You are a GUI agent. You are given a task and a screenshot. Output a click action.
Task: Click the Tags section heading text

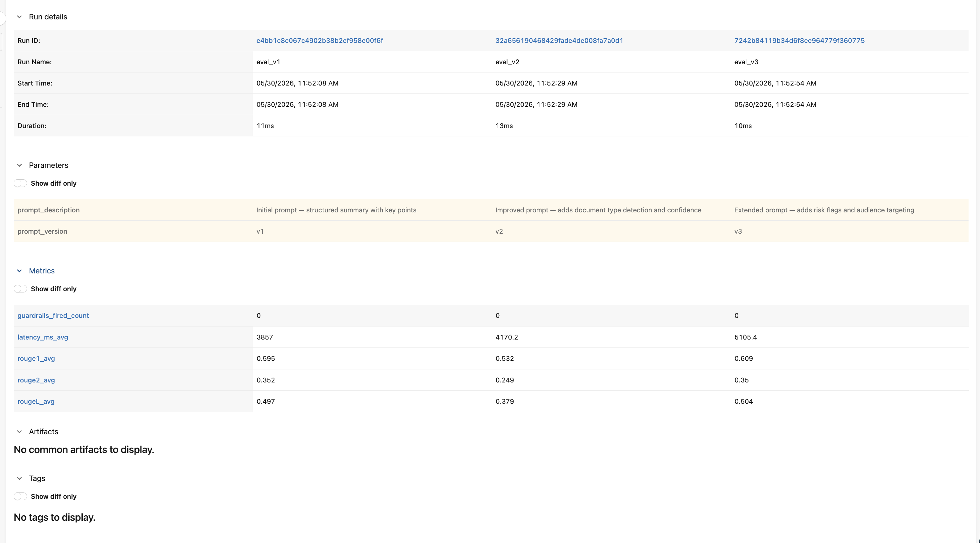point(37,478)
